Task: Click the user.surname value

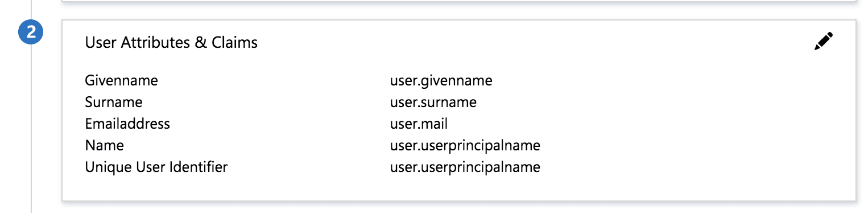Action: (x=433, y=103)
